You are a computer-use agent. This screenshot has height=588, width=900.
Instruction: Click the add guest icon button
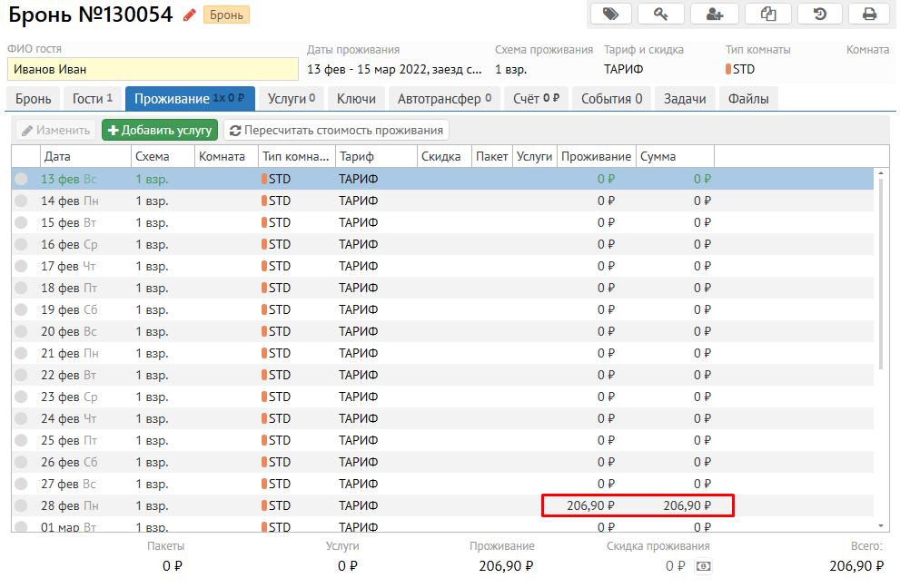[x=714, y=14]
